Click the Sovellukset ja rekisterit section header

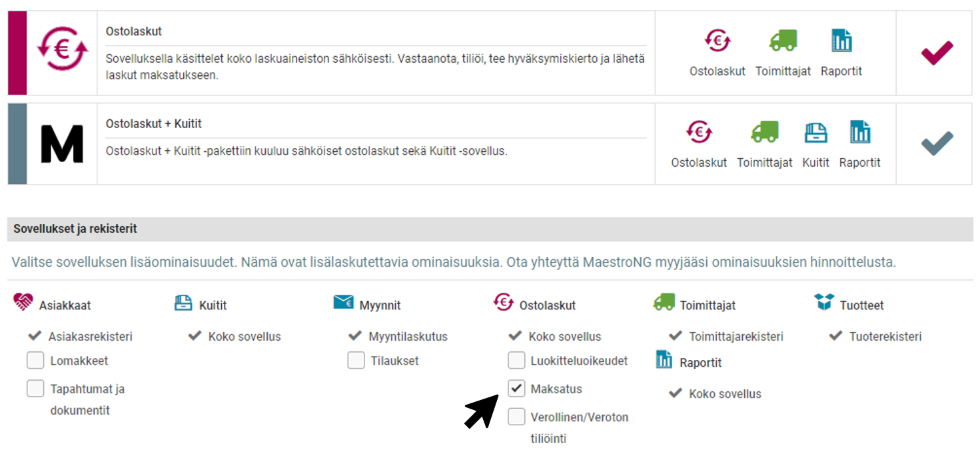coord(75,229)
